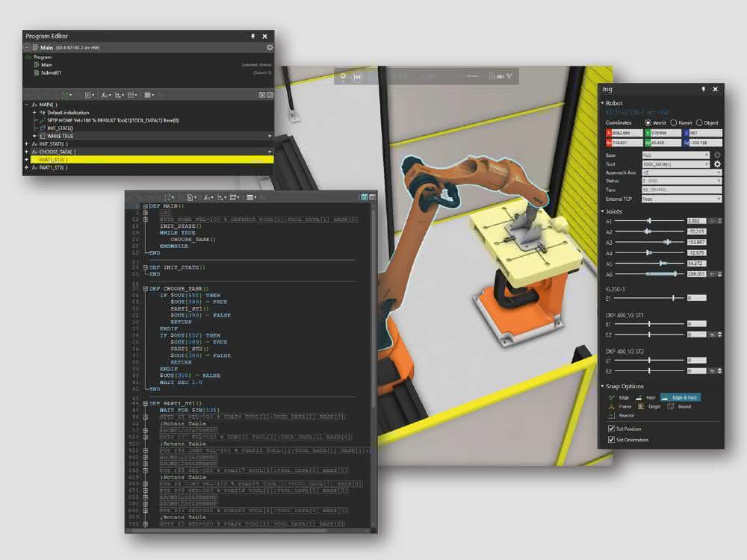Screen dimensions: 747x560
Task: Open the list statement dropdown in toolbar
Action: pos(149,96)
